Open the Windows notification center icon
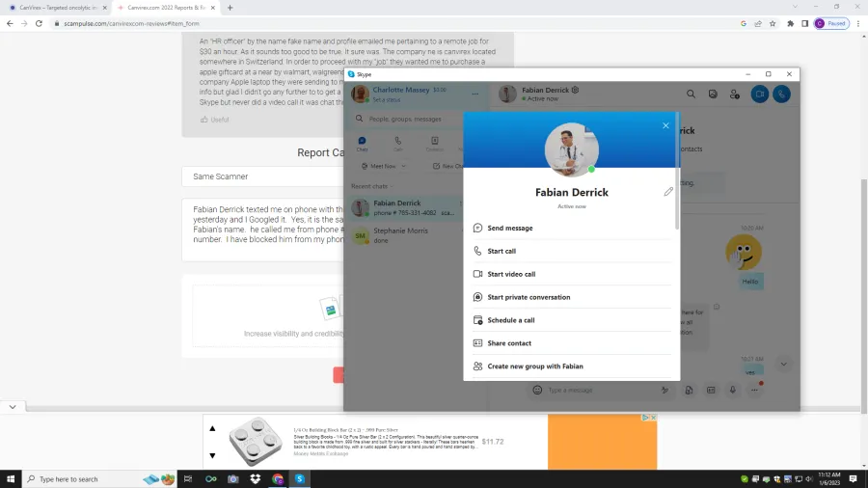The image size is (868, 488). 854,479
